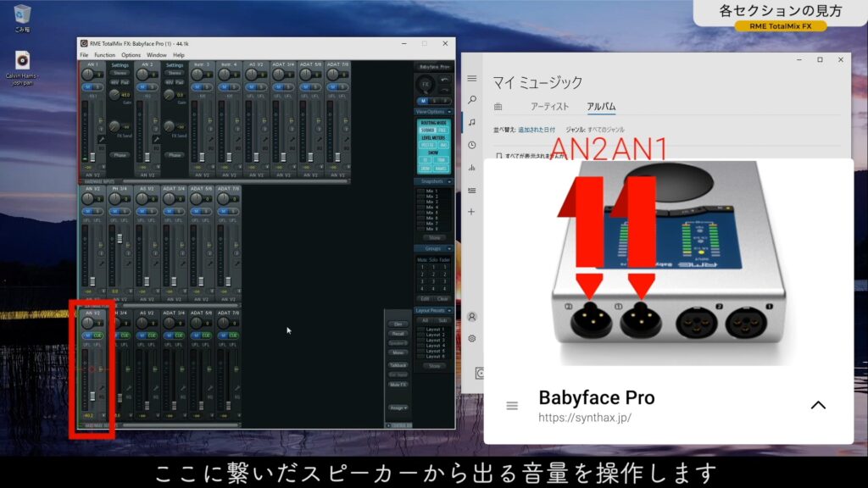The width and height of the screenshot is (868, 488).
Task: Select Submix routing mode in View Options
Action: (x=427, y=130)
